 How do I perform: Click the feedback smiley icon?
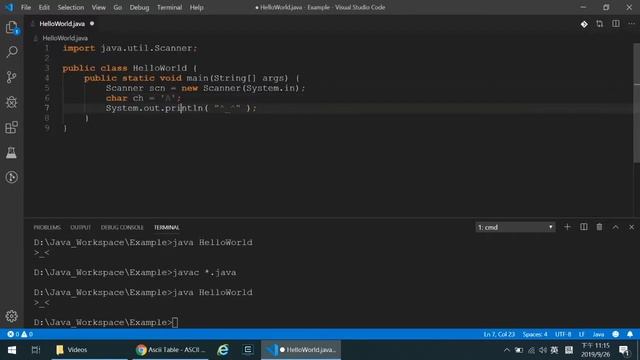[x=616, y=334]
